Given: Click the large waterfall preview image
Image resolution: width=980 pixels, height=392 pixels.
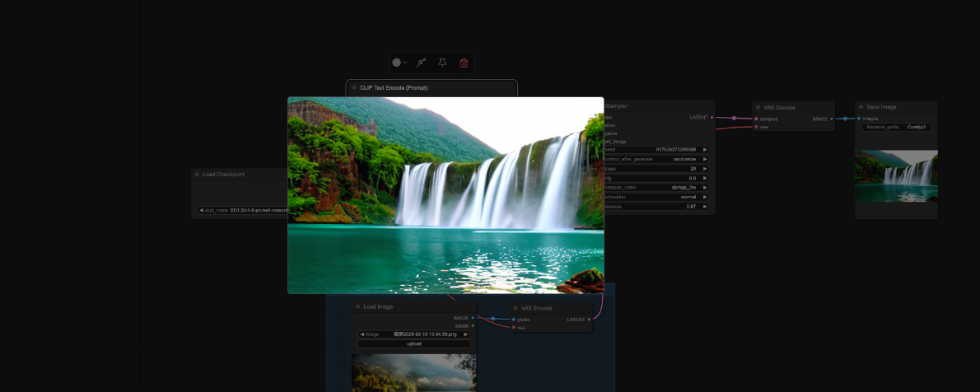Looking at the screenshot, I should [x=446, y=195].
